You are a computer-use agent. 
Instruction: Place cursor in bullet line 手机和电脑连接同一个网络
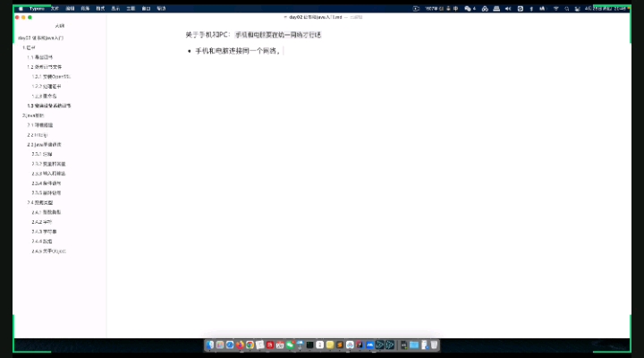(238, 51)
